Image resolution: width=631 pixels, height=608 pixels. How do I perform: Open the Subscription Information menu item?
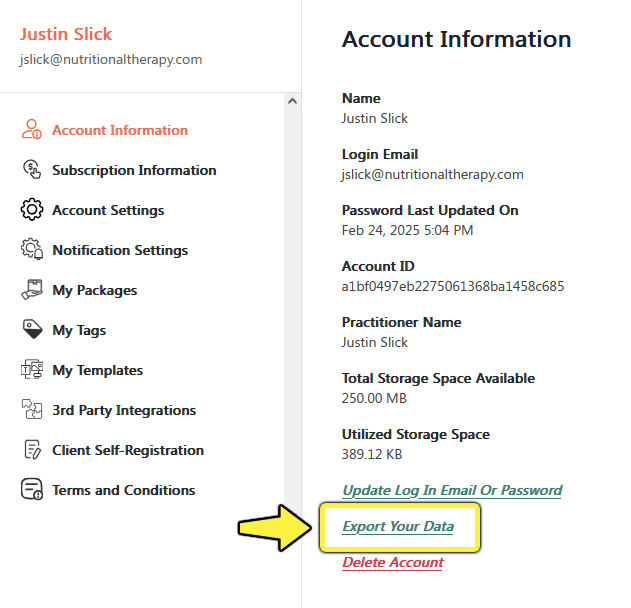134,170
